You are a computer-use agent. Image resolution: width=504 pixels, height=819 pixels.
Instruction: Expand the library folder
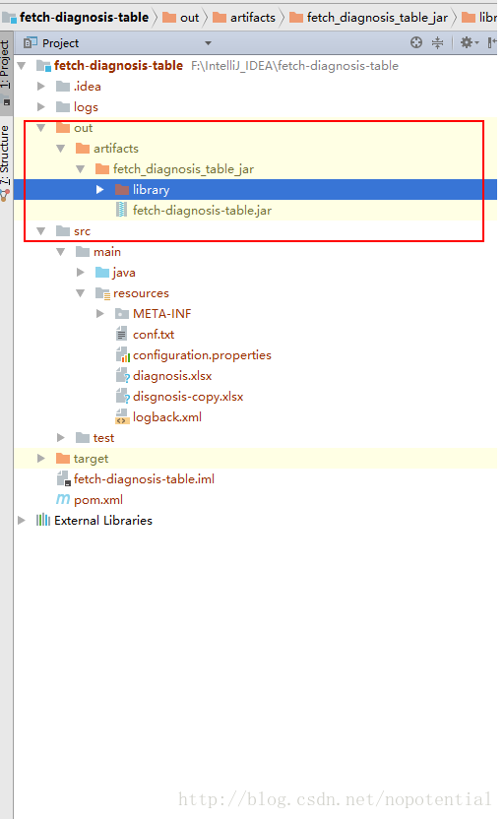(99, 190)
